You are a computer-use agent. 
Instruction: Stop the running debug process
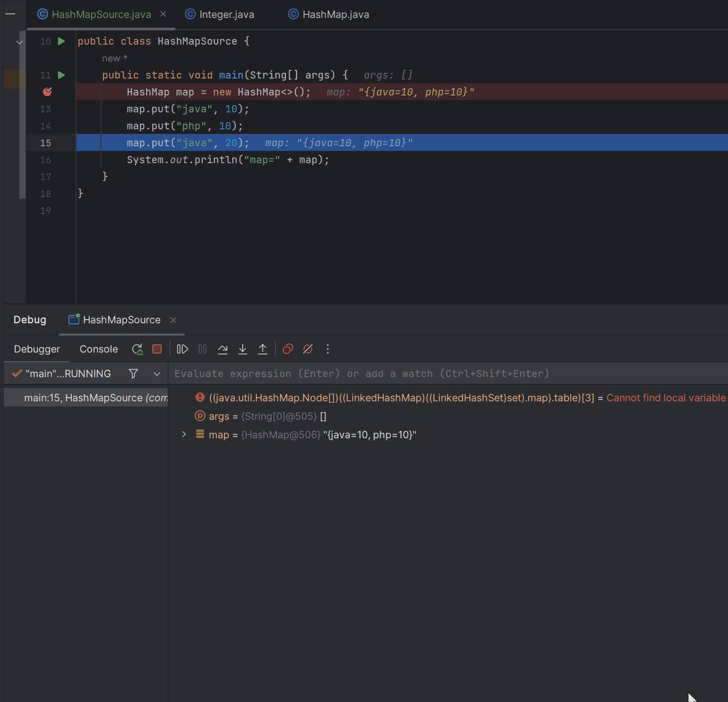pyautogui.click(x=157, y=349)
